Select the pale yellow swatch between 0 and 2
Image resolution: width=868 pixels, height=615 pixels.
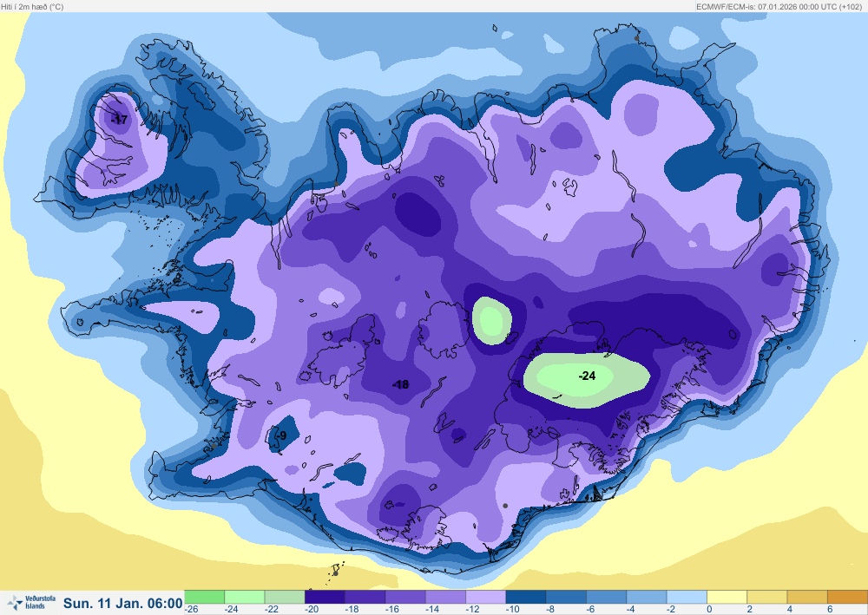(x=727, y=597)
